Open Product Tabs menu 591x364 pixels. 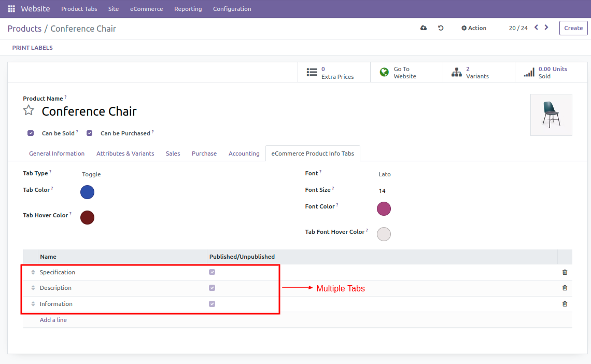pyautogui.click(x=79, y=9)
